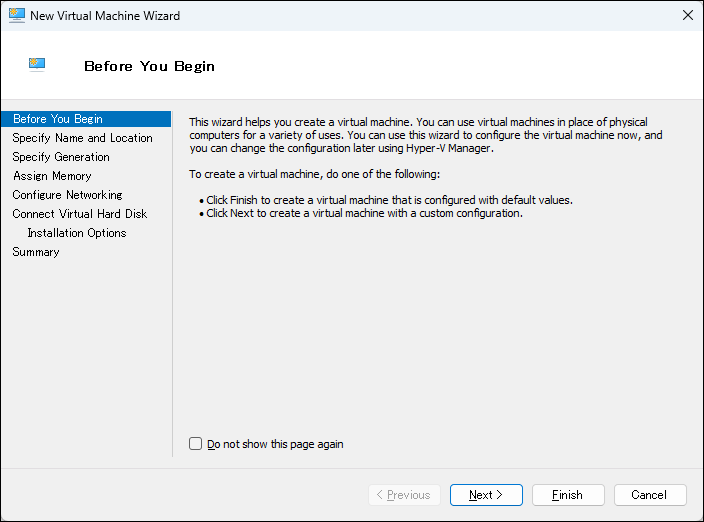Select Installation Options sub-step
This screenshot has height=522, width=704.
tap(77, 233)
